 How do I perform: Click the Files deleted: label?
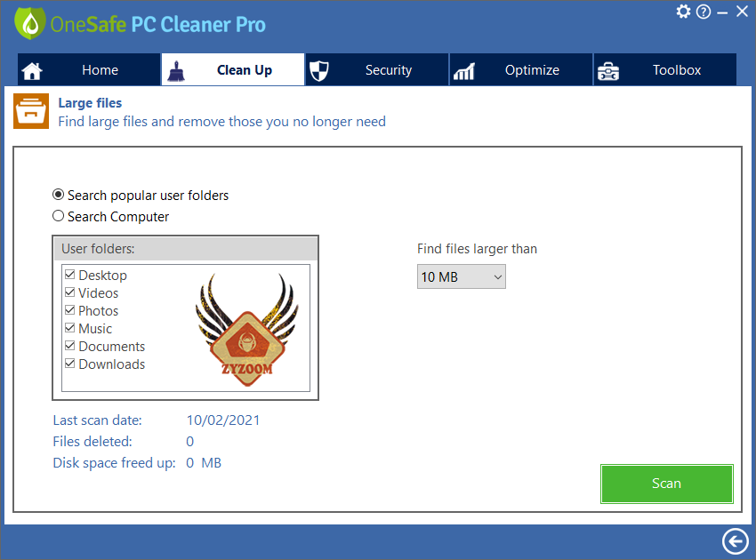tap(92, 442)
